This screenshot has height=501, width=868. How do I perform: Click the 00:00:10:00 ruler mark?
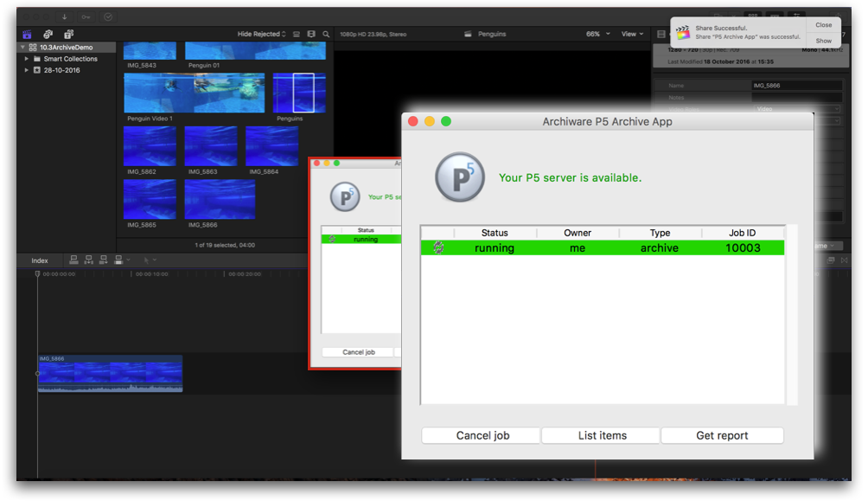151,273
